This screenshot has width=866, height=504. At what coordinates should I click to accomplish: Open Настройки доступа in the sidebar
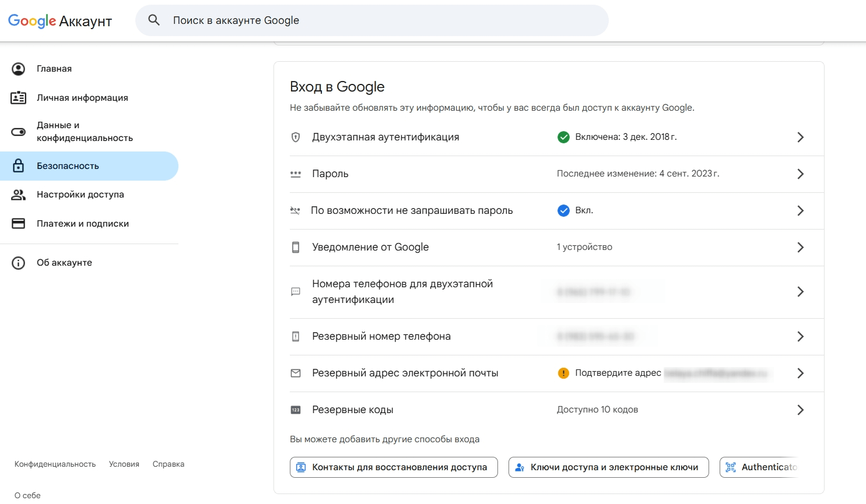tap(80, 195)
